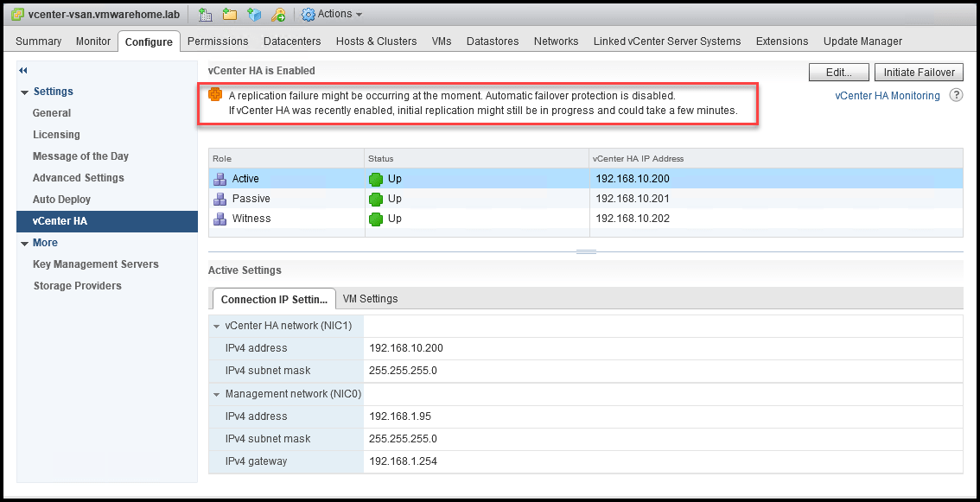Collapse the More section
Screen dimensions: 980x502
click(x=24, y=244)
